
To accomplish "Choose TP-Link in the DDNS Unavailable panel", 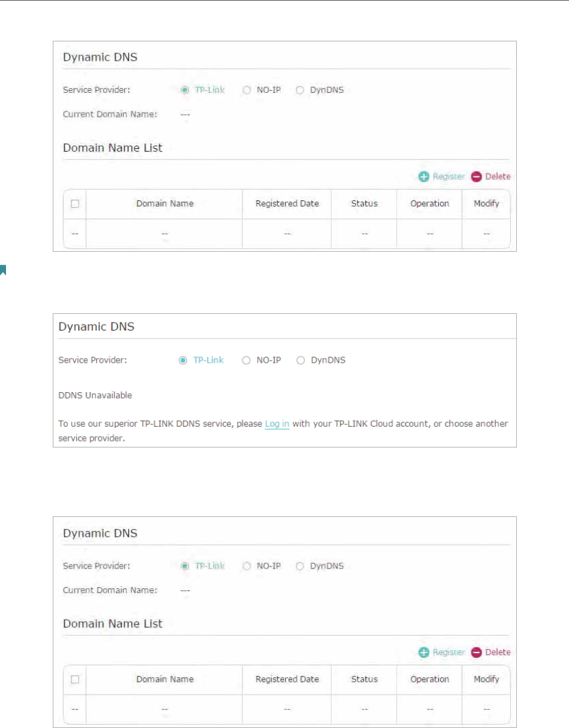I will tap(183, 360).
